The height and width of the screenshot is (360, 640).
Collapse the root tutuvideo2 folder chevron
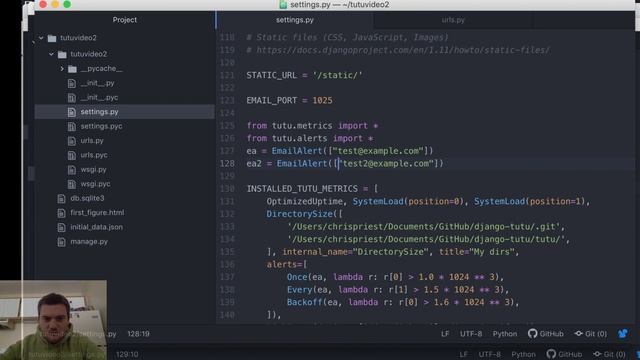click(x=41, y=38)
